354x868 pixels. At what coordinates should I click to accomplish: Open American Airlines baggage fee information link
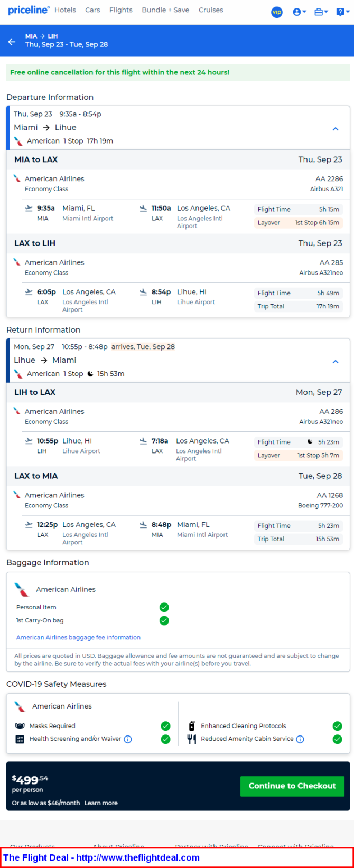pyautogui.click(x=78, y=637)
